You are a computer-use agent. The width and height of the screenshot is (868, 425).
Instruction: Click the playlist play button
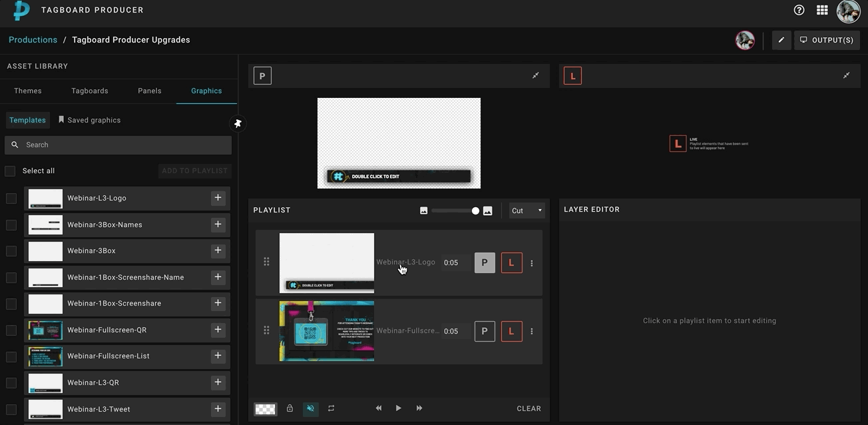399,408
